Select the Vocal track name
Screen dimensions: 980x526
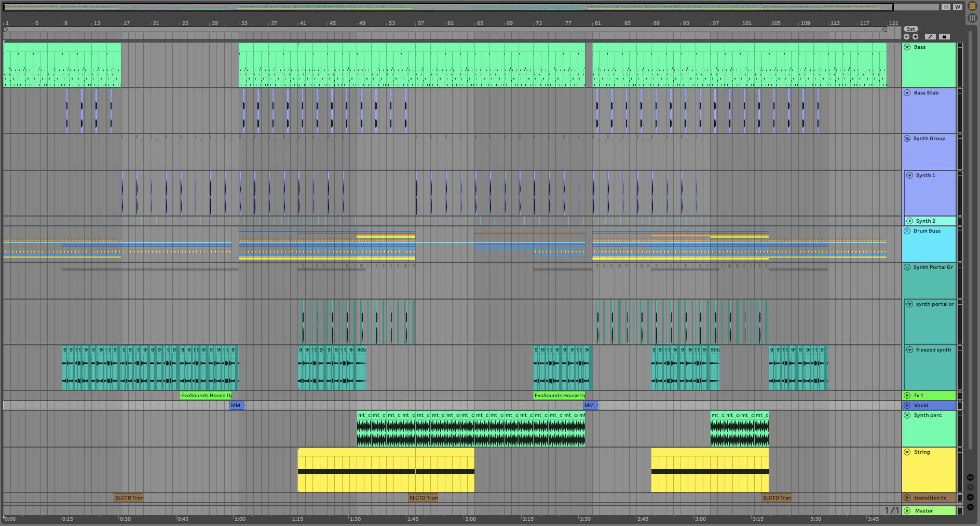click(x=921, y=406)
